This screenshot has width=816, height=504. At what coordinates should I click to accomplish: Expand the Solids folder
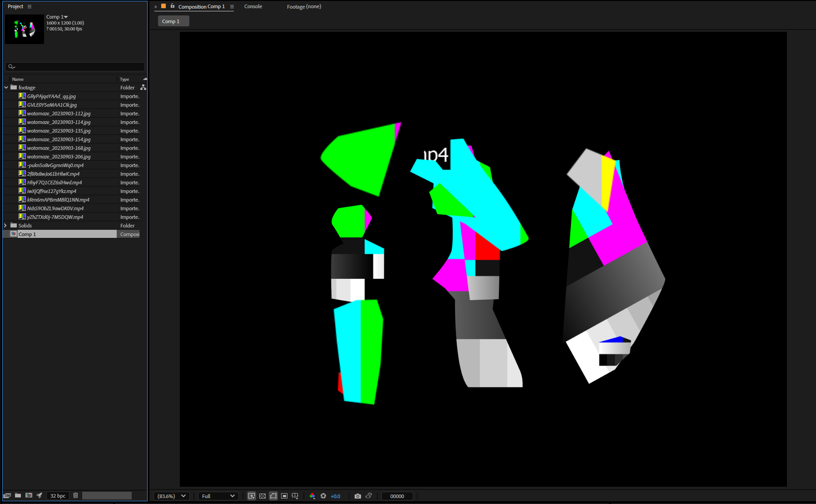point(6,226)
